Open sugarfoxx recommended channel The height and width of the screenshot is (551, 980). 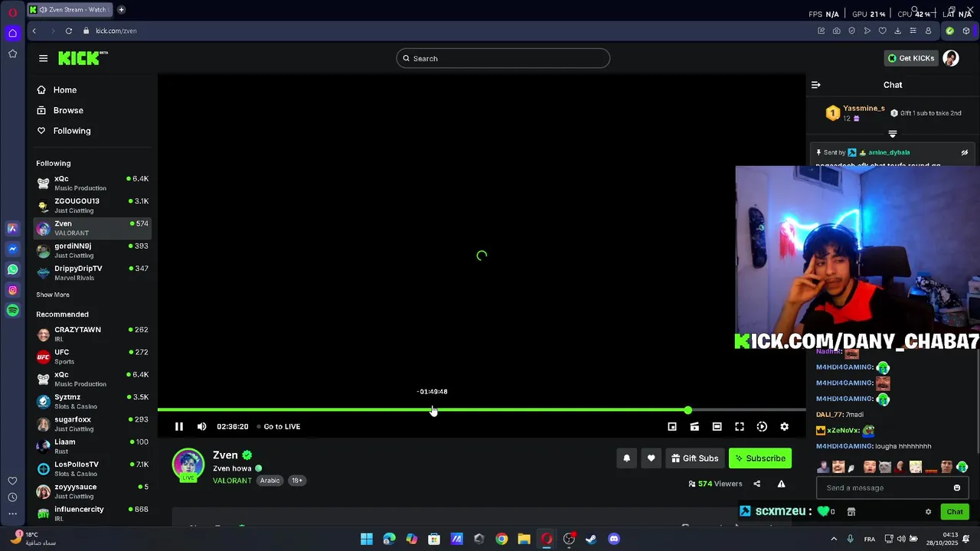(x=93, y=424)
